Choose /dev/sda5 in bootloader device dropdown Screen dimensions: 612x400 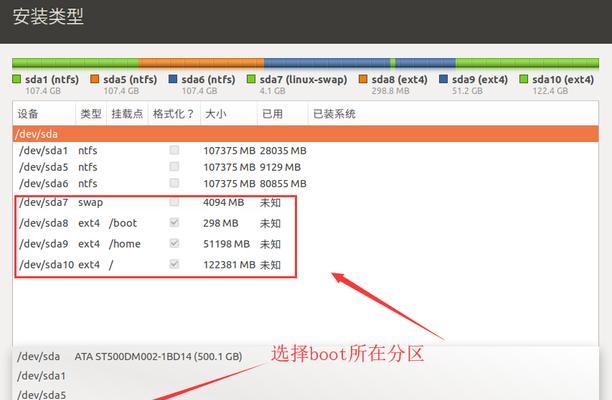[305, 393]
